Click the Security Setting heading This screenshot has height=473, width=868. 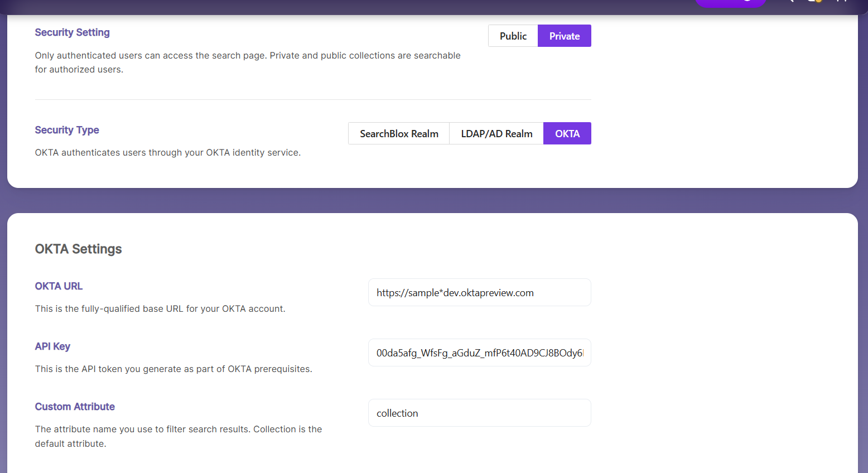click(x=72, y=32)
